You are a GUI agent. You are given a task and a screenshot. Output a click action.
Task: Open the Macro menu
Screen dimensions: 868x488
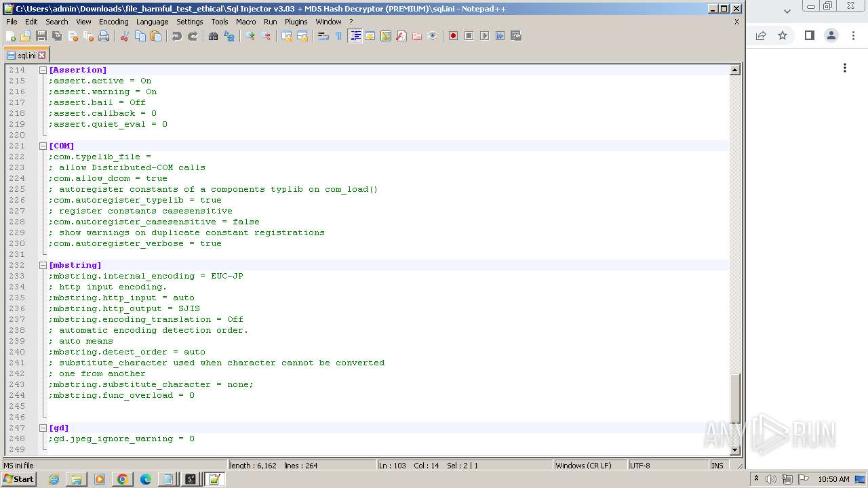tap(246, 22)
